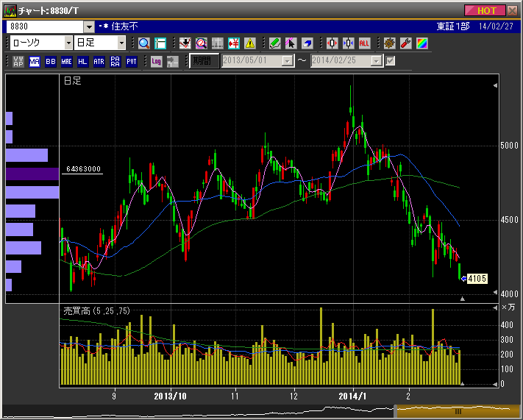Viewport: 523px width, 420px height.
Task: Click the timeline range slider handle at bottom
Action: coord(457,411)
